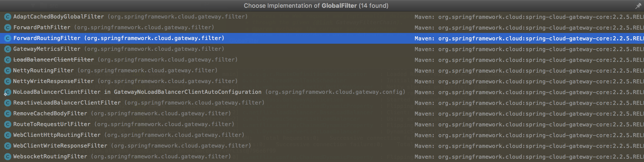
Task: Click the pin icon in popup header
Action: [638, 6]
